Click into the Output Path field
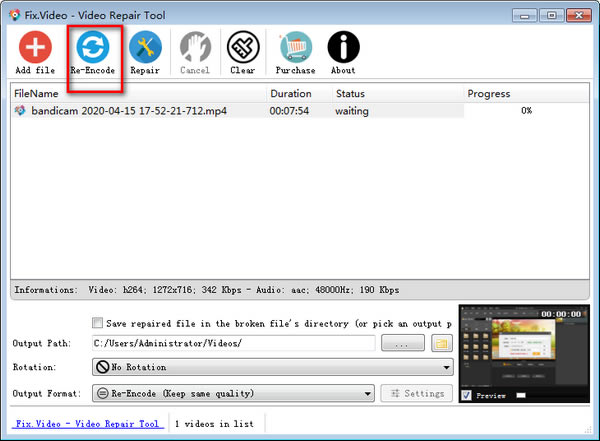 point(233,343)
